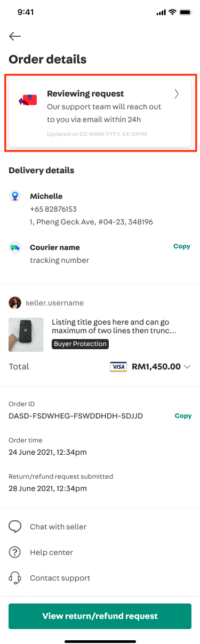Tap the Help center question mark icon
The image size is (200, 644).
pos(15,552)
